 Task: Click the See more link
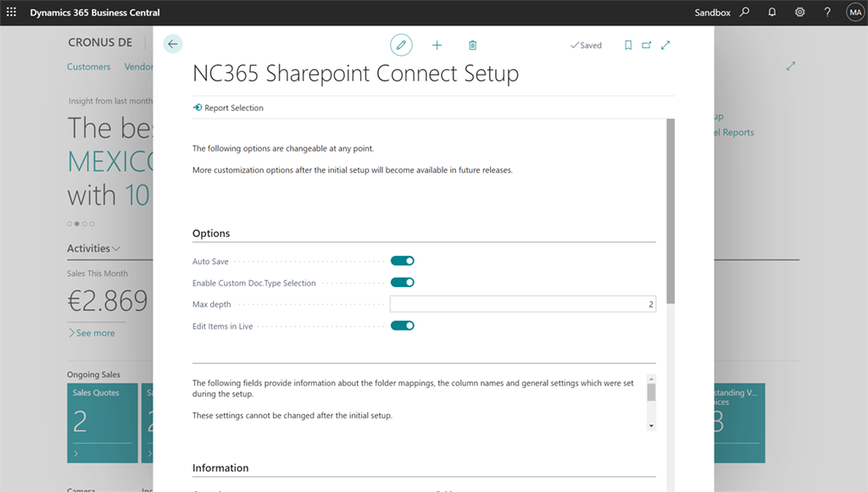point(92,333)
